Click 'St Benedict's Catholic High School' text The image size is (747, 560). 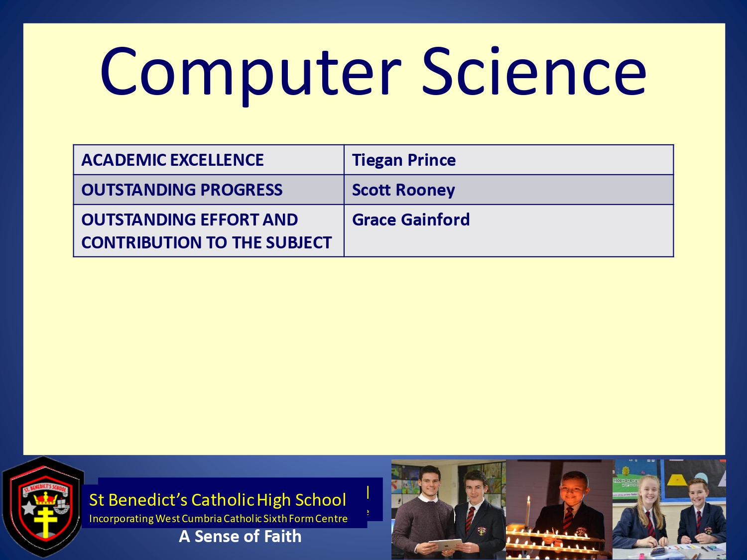217,500
